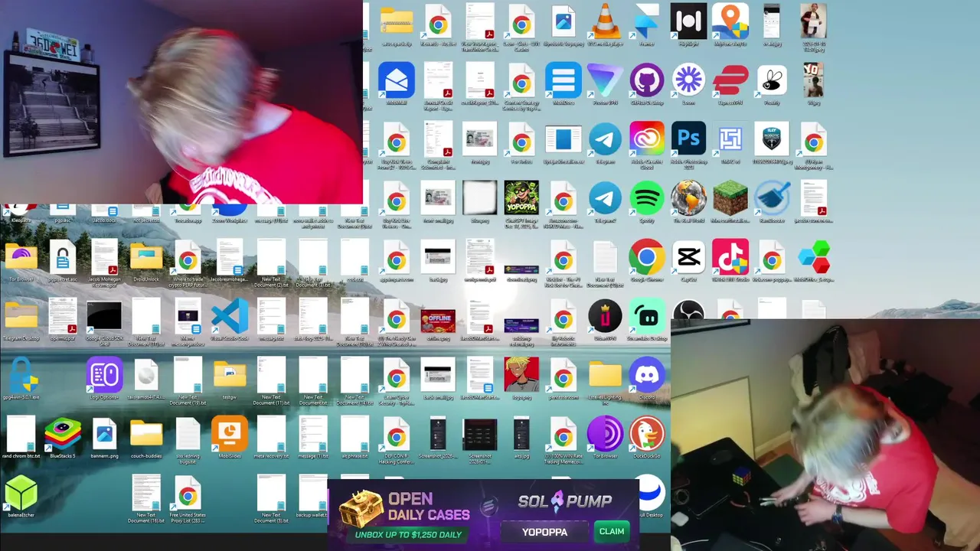The image size is (980, 551).
Task: Open Logi Options+ desktop icon
Action: click(x=104, y=375)
